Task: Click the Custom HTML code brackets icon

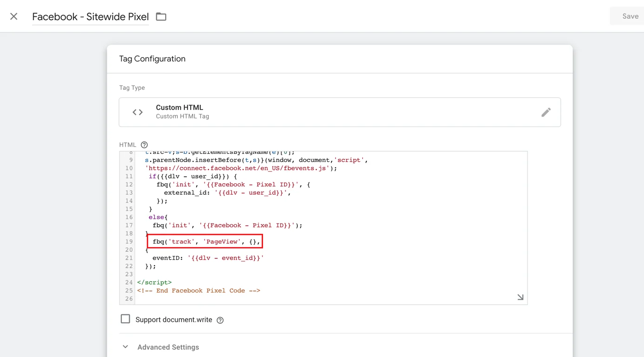Action: tap(138, 112)
